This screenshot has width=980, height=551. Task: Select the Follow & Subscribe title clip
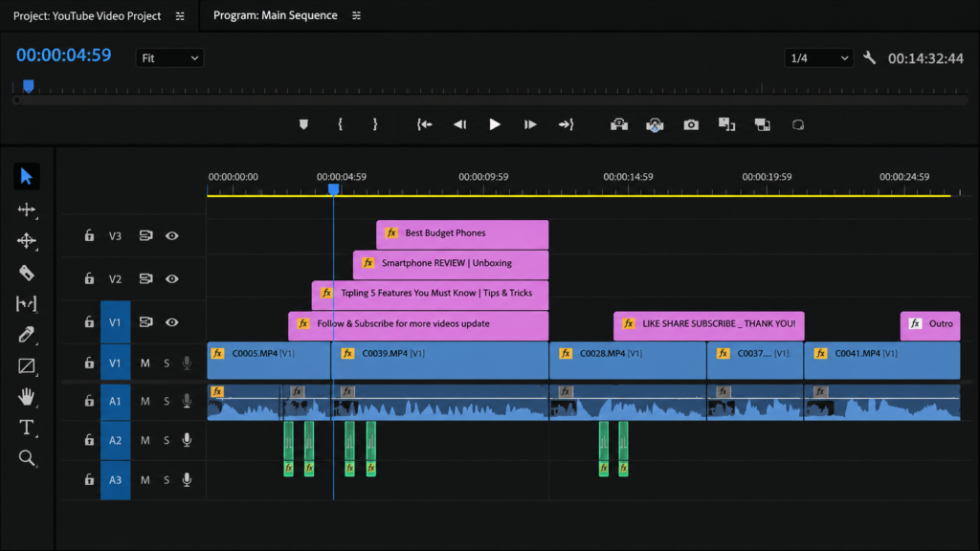click(418, 324)
